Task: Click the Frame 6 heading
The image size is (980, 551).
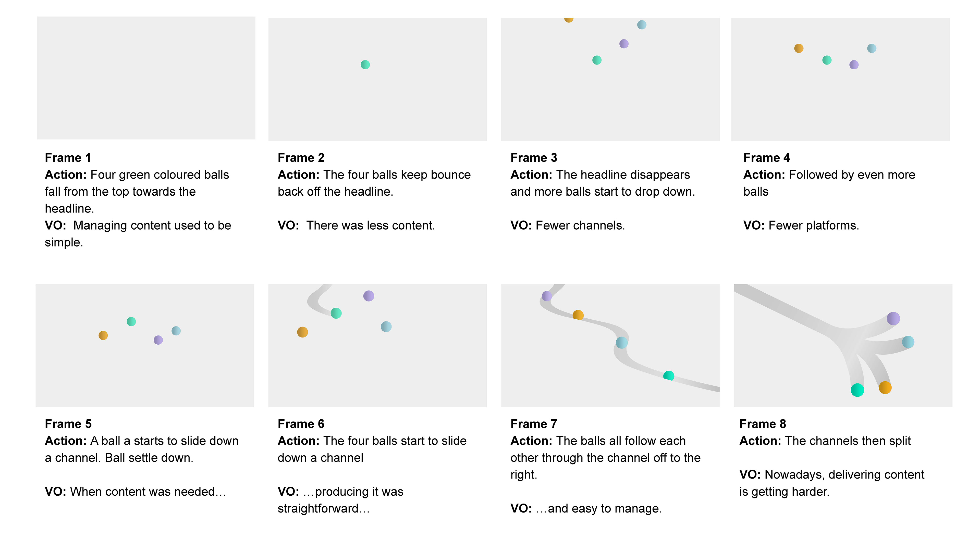Action: pos(301,424)
